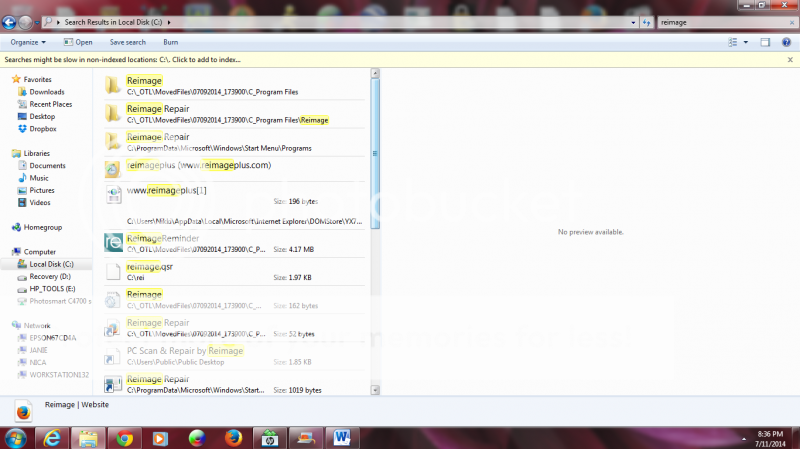Select Computer in the navigation pane
This screenshot has width=800, height=449.
coord(39,252)
